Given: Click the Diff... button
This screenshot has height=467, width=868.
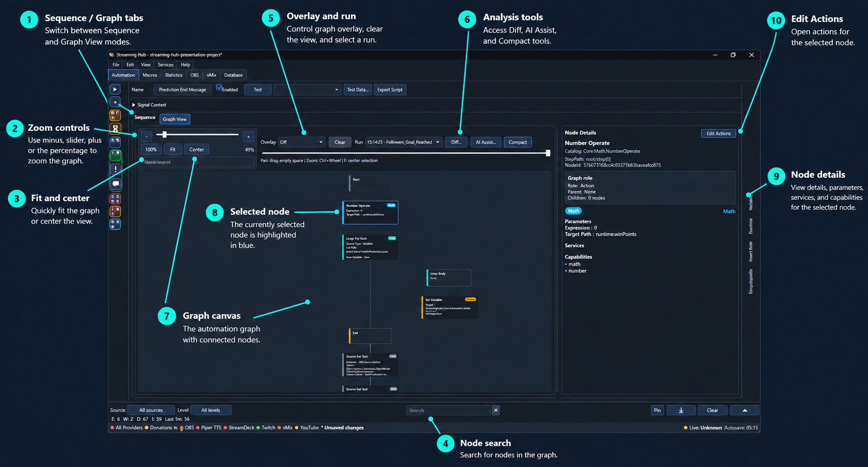Looking at the screenshot, I should click(456, 142).
